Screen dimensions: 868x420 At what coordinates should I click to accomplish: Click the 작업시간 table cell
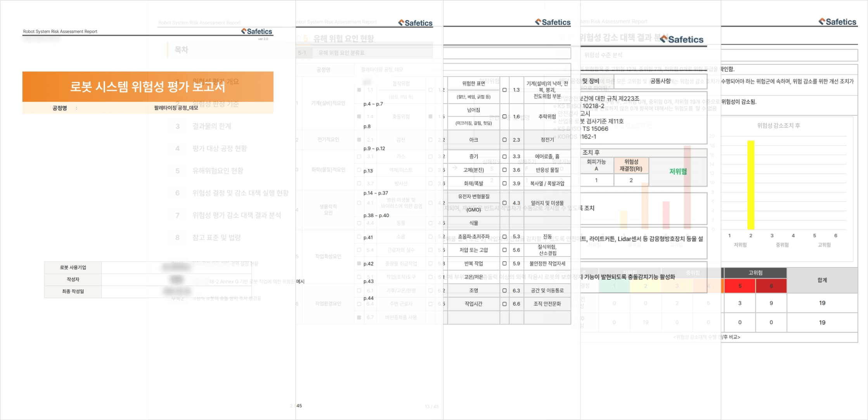tap(473, 304)
